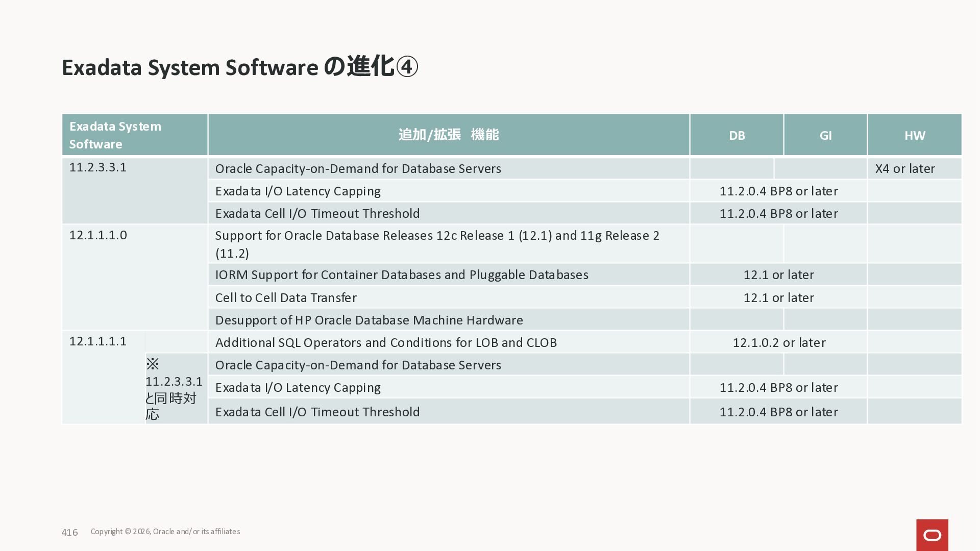
Task: Click IORM Support for Container Databases row
Action: coord(401,275)
